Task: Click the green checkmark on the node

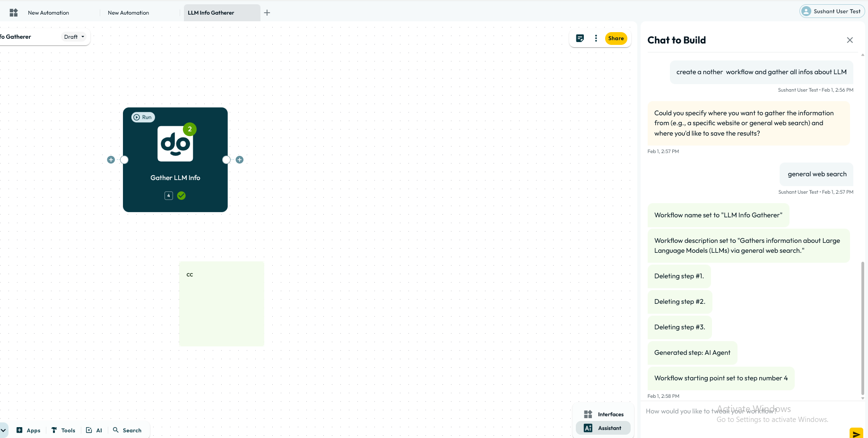Action: [x=182, y=196]
